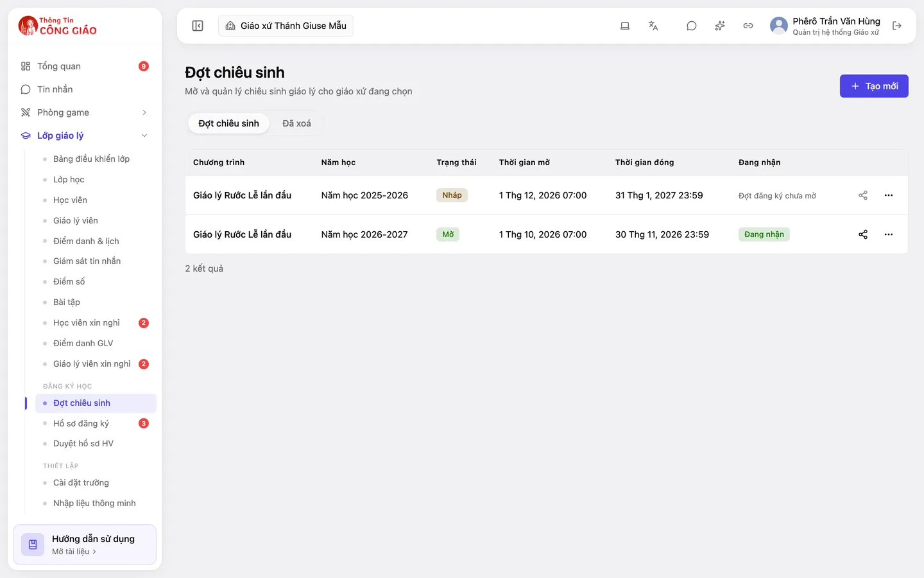Collapse the sidebar with the panel toggle icon
Image resolution: width=924 pixels, height=578 pixels.
198,26
